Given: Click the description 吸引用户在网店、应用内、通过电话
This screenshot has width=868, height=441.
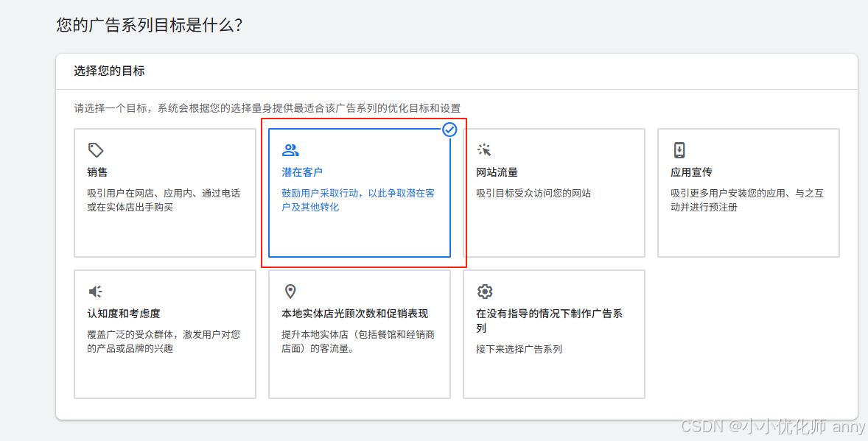Looking at the screenshot, I should pos(164,200).
